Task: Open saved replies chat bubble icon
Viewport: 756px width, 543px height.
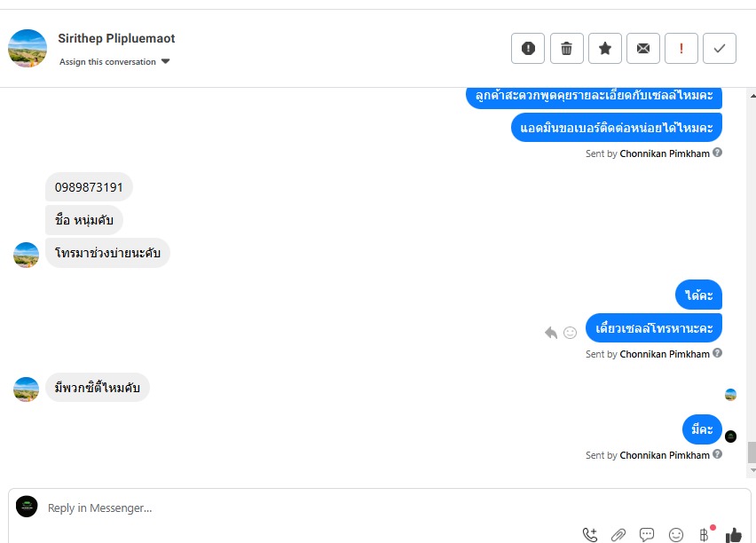Action: (647, 534)
